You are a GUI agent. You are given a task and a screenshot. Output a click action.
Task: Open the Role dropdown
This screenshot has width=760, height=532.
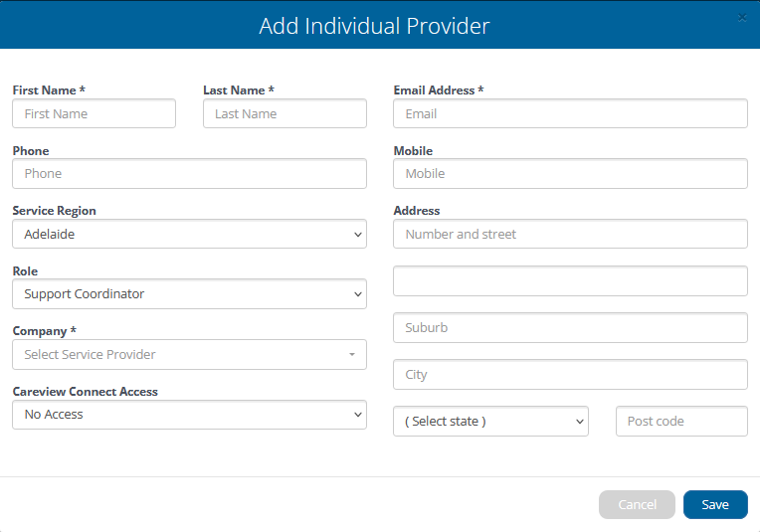pos(189,294)
